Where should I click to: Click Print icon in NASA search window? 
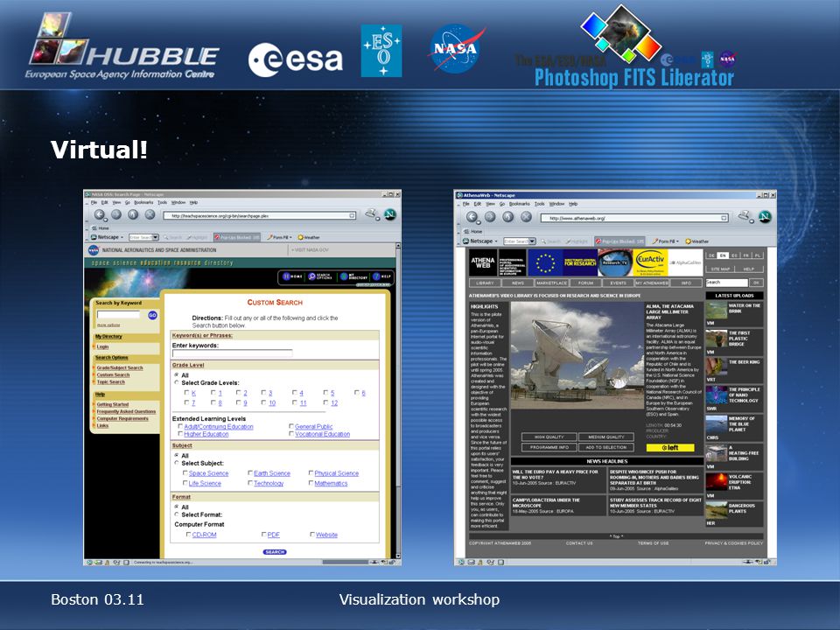click(372, 214)
